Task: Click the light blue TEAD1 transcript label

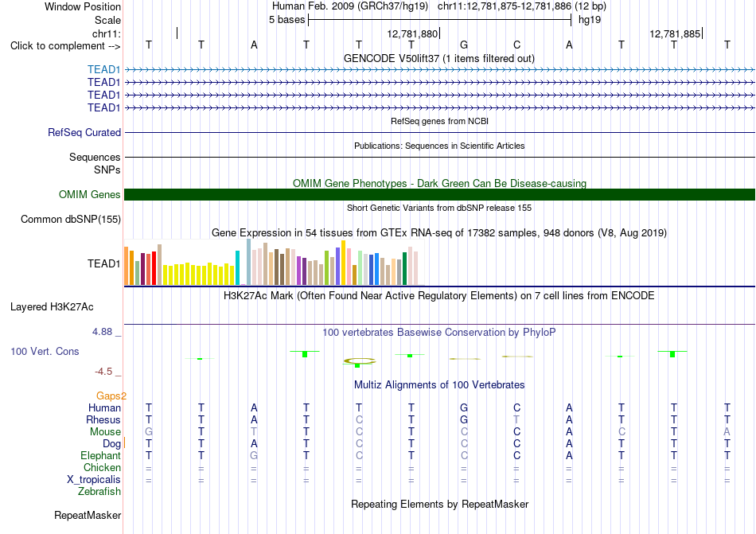Action: click(x=103, y=69)
